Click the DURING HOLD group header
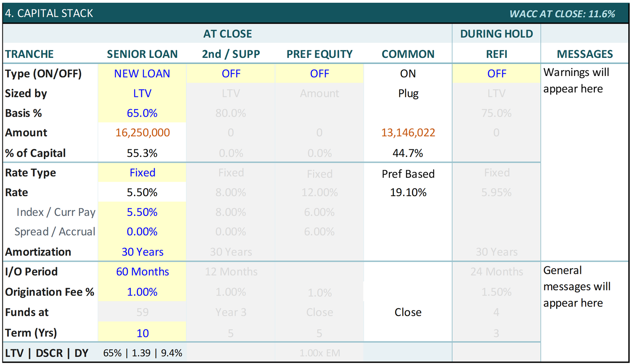Screen dimensions: 631x364 click(497, 34)
